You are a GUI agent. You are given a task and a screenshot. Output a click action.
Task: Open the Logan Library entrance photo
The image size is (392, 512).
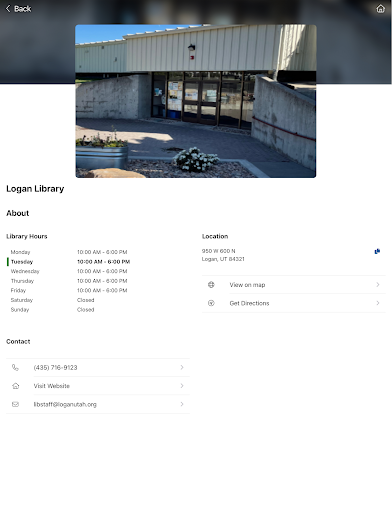click(196, 101)
